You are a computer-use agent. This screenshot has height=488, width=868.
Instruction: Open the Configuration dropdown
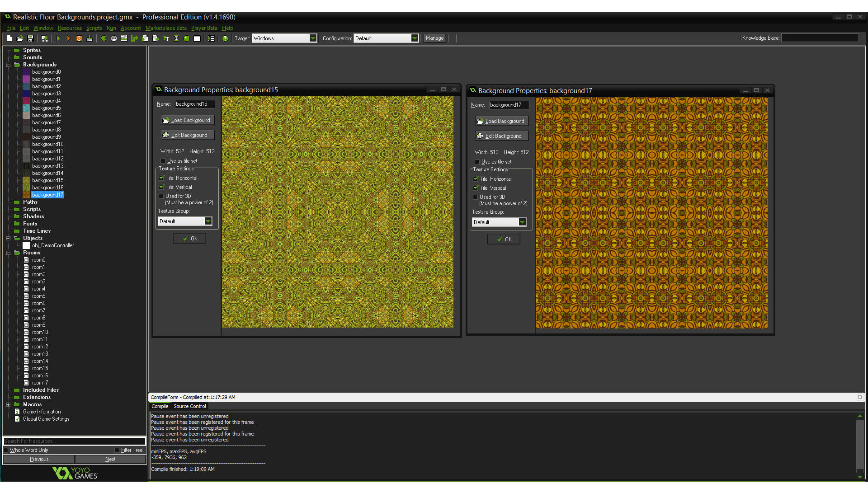tap(414, 38)
